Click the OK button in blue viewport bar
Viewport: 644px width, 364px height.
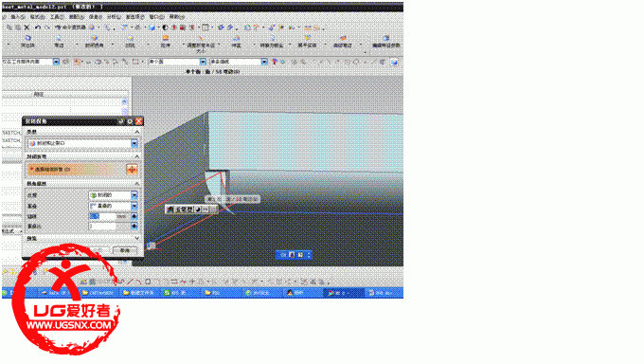(x=283, y=255)
